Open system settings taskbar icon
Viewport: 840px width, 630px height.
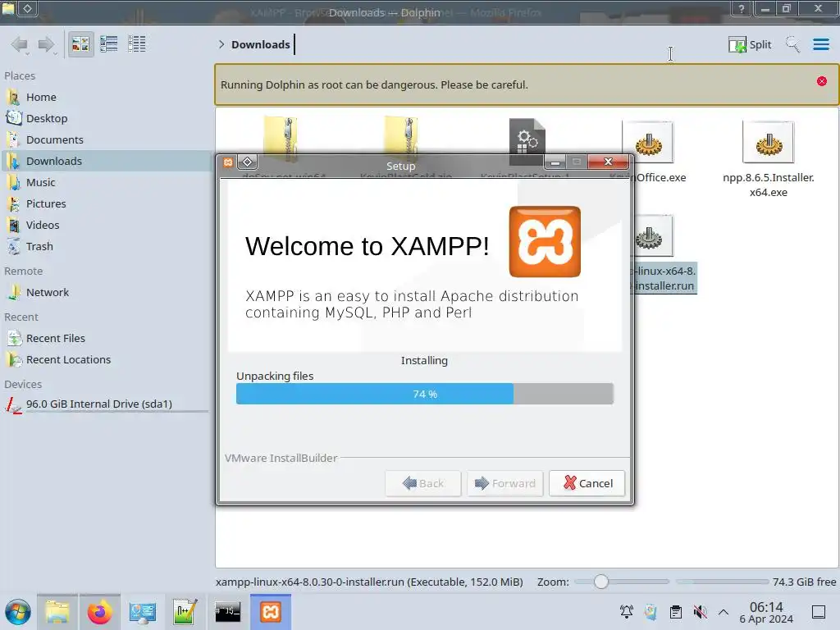142,612
